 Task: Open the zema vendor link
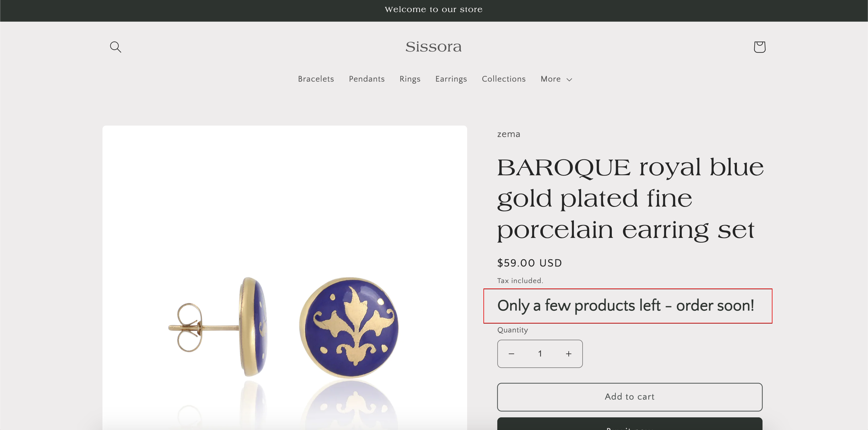(x=508, y=134)
